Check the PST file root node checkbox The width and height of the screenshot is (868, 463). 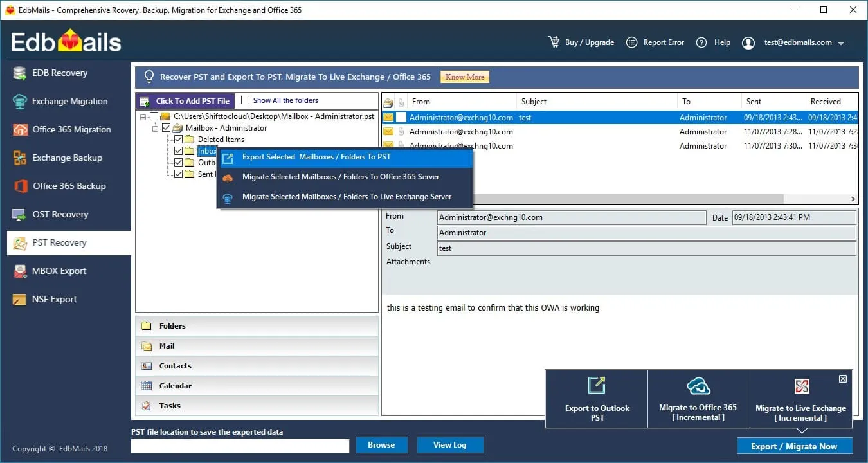154,116
